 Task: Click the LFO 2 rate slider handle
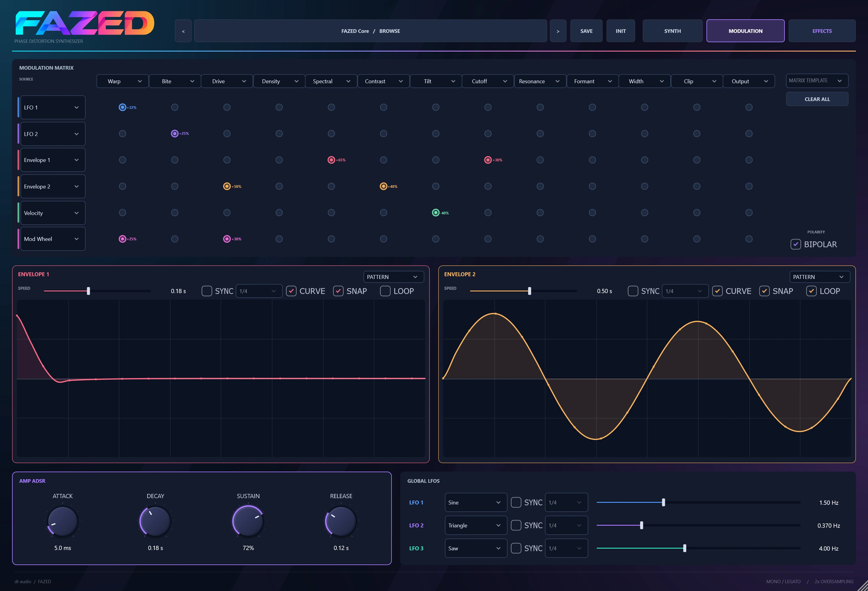point(641,525)
